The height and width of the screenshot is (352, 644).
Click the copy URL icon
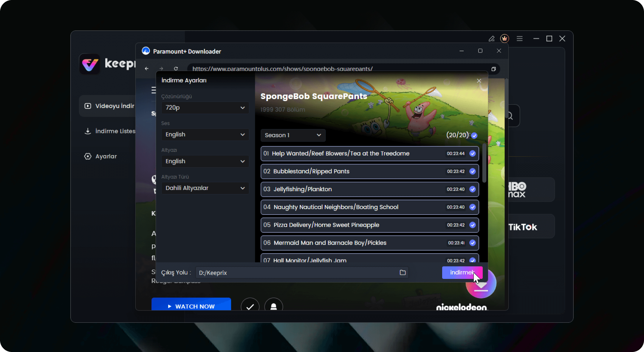coord(493,69)
